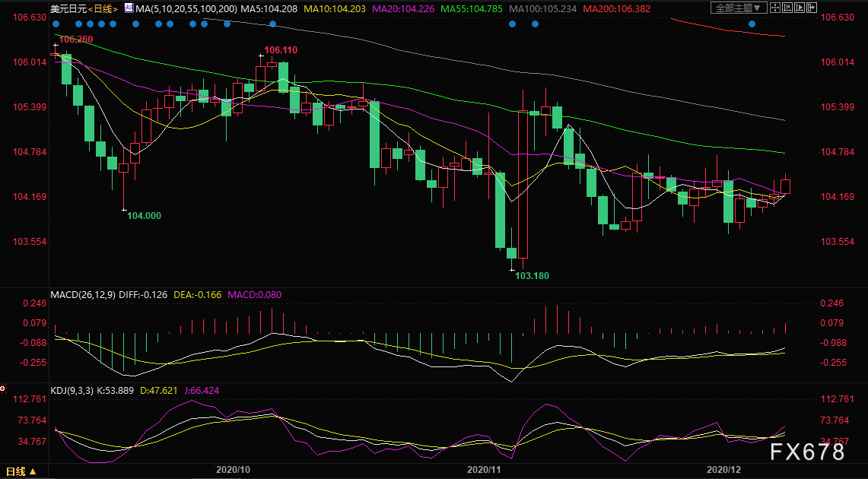Click the 2020/10 date marker on timeline
868x479 pixels.
(x=234, y=471)
